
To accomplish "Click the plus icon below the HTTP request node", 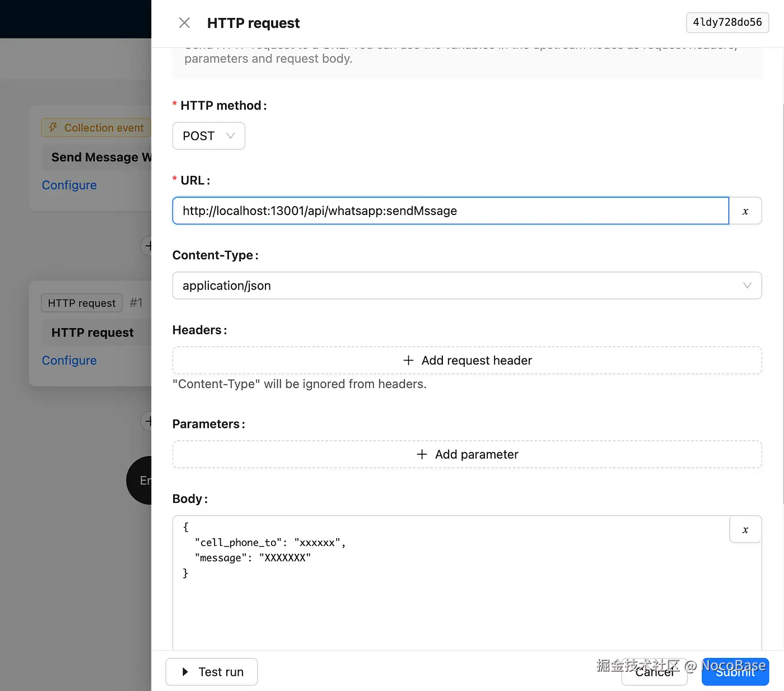I will point(149,421).
